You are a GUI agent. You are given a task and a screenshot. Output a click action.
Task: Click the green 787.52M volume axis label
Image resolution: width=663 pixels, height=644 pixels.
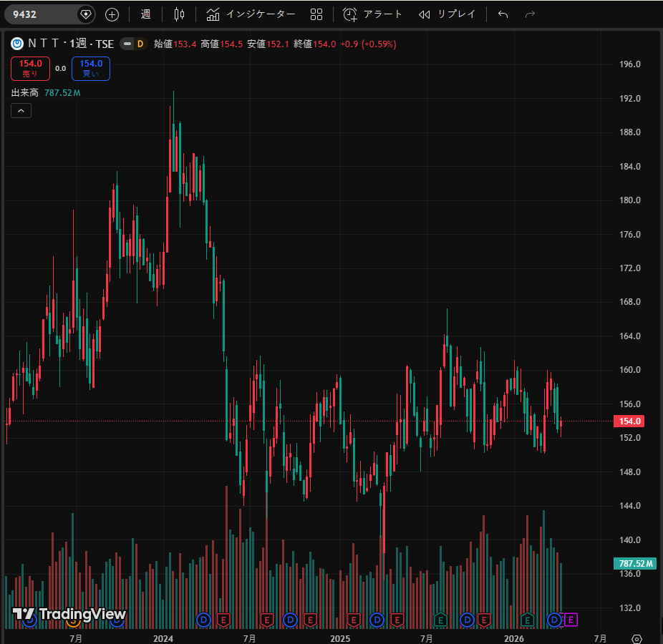(x=635, y=563)
